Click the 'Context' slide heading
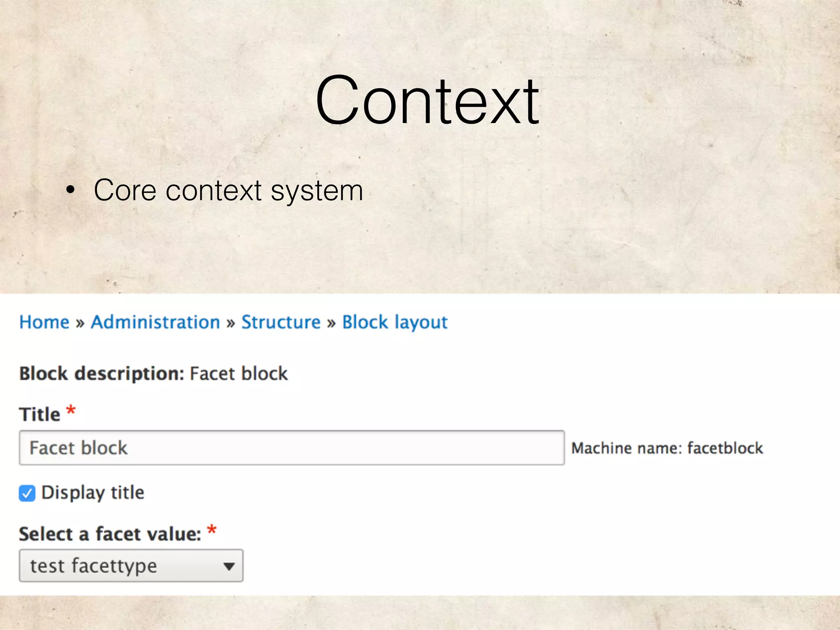This screenshot has width=840, height=630. (427, 100)
